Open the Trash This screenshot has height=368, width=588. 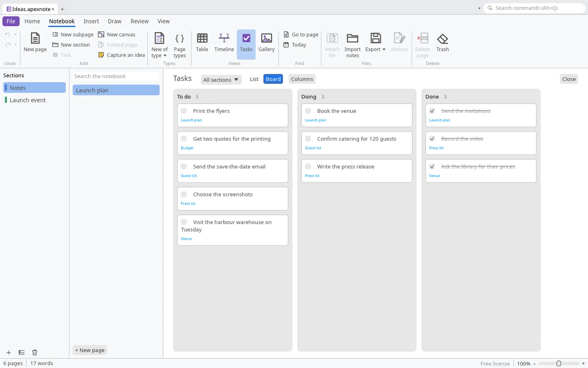pyautogui.click(x=443, y=42)
